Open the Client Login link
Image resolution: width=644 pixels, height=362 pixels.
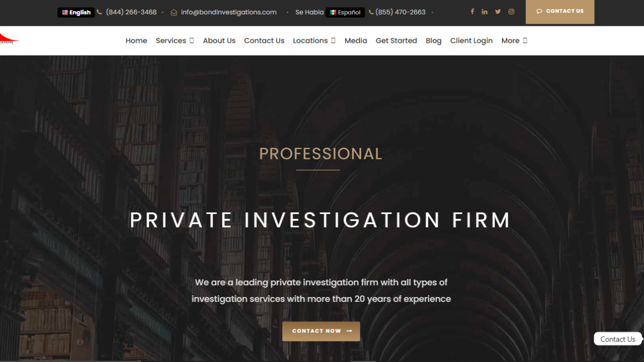pos(471,41)
